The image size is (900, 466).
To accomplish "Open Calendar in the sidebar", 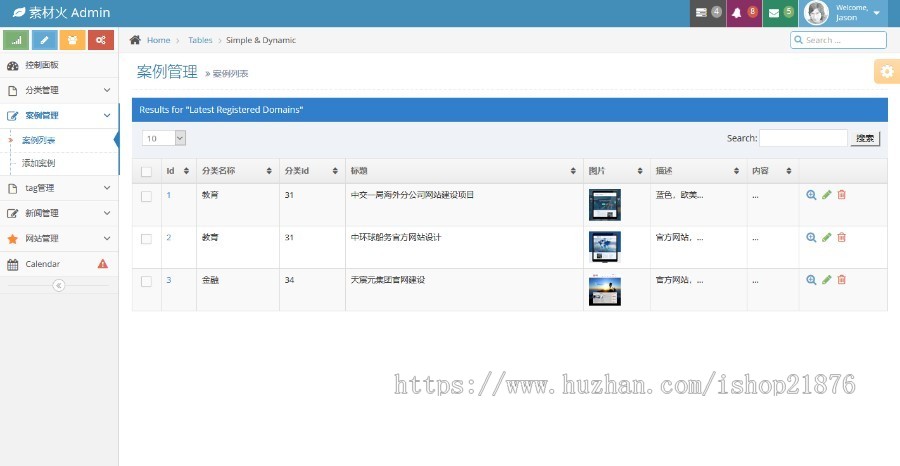I will [x=59, y=263].
